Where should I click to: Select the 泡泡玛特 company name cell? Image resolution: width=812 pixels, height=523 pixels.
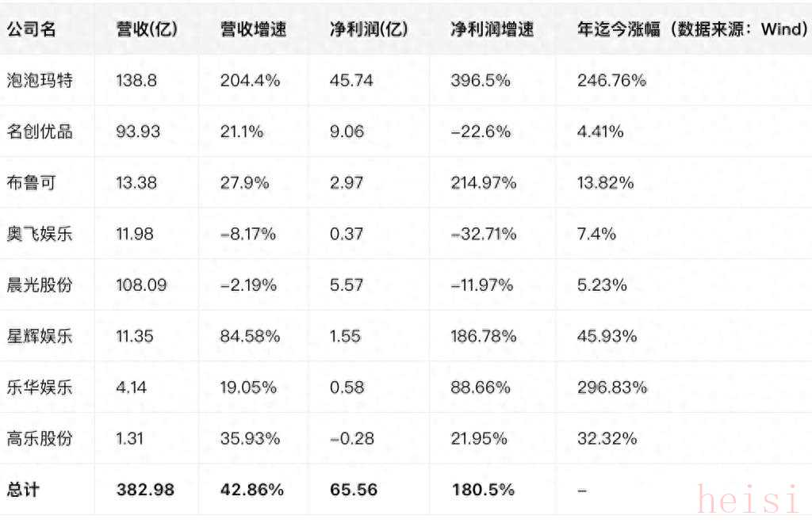click(40, 80)
